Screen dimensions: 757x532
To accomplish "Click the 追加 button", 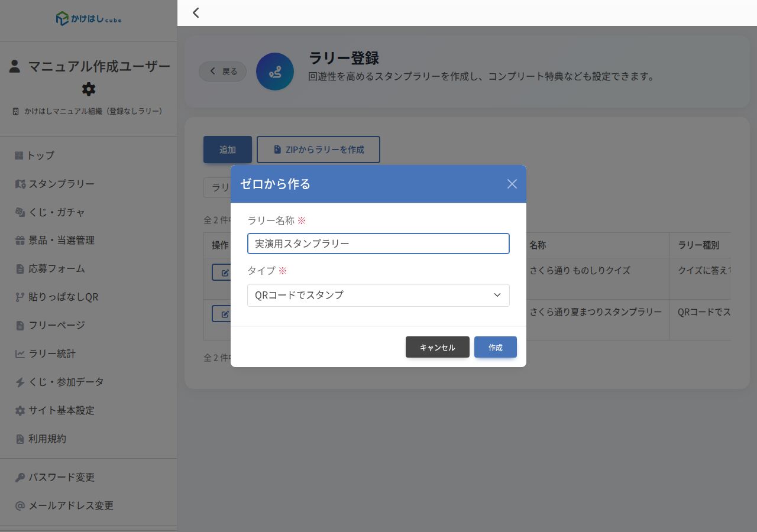I will pos(228,150).
